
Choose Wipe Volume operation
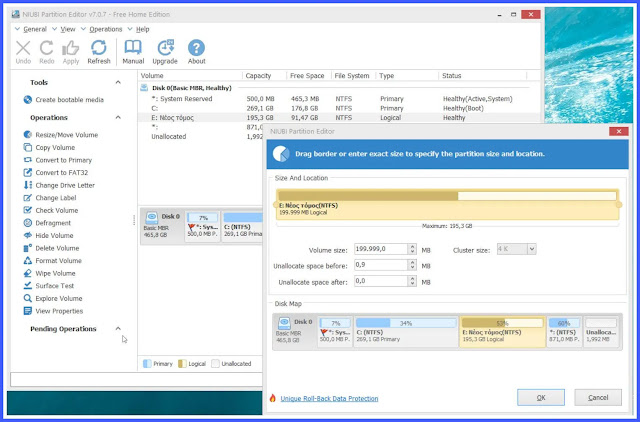pyautogui.click(x=49, y=273)
